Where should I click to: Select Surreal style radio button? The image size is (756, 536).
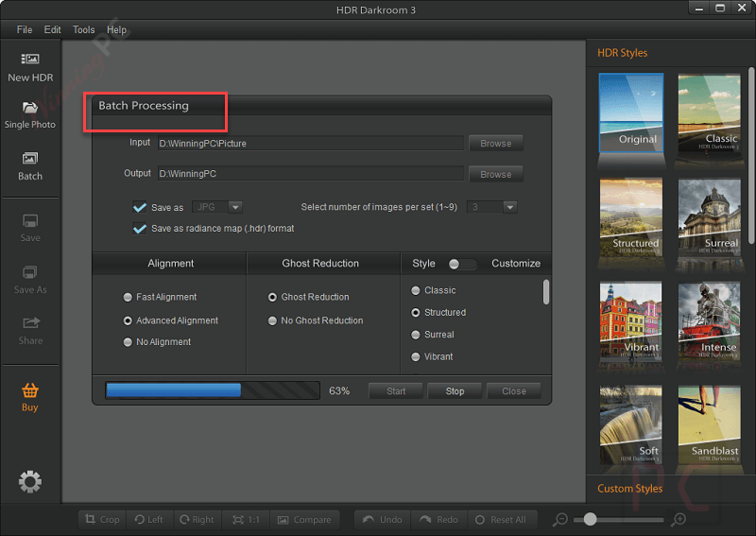coord(416,335)
